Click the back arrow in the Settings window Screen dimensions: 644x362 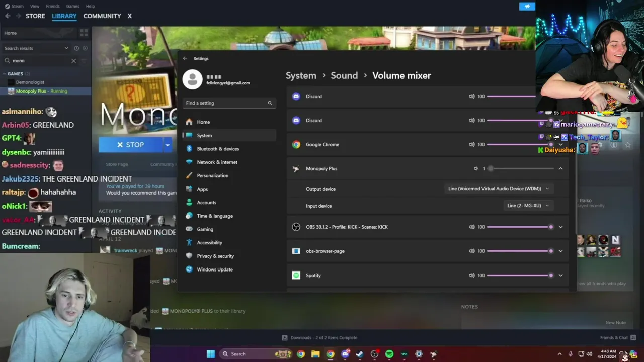pos(185,58)
